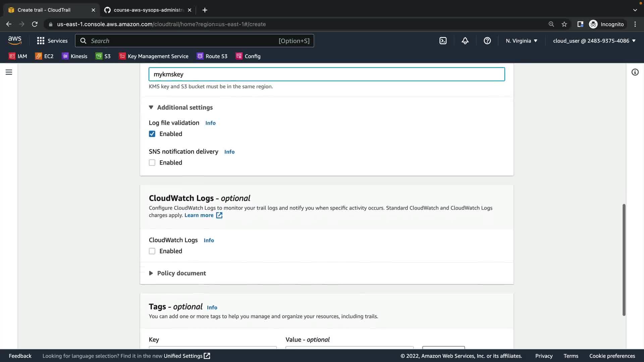Enable SNS notification delivery checkbox

point(152,163)
